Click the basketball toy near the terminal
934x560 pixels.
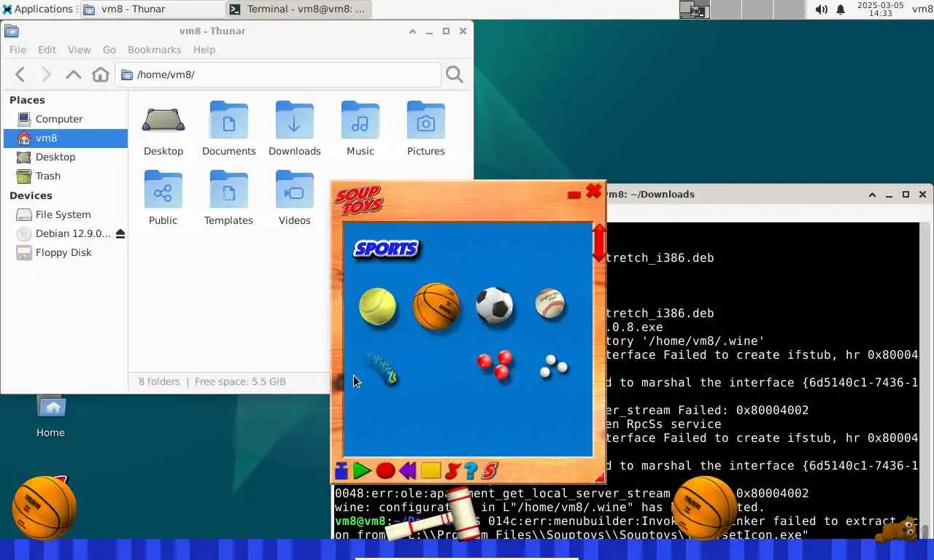coord(705,508)
